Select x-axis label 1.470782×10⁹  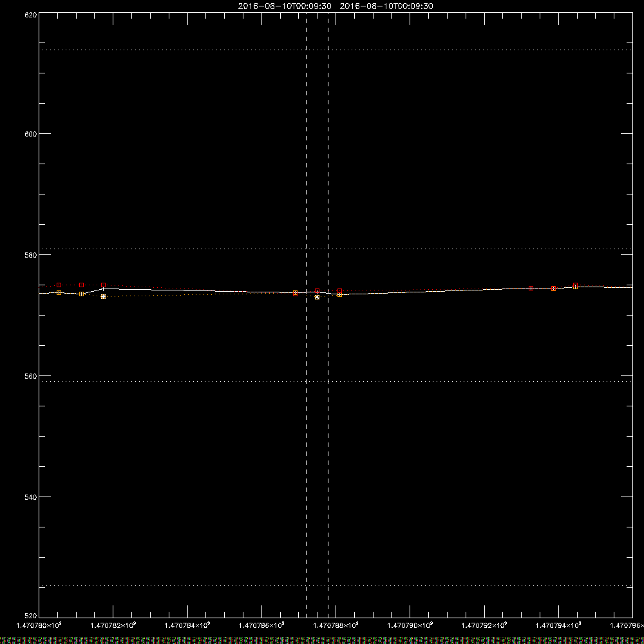(x=113, y=625)
